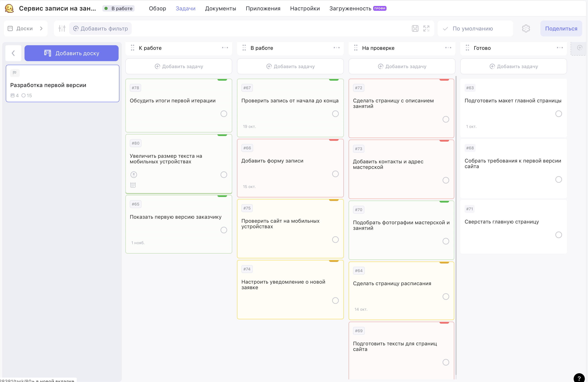Open board settings gear icon

pos(526,29)
